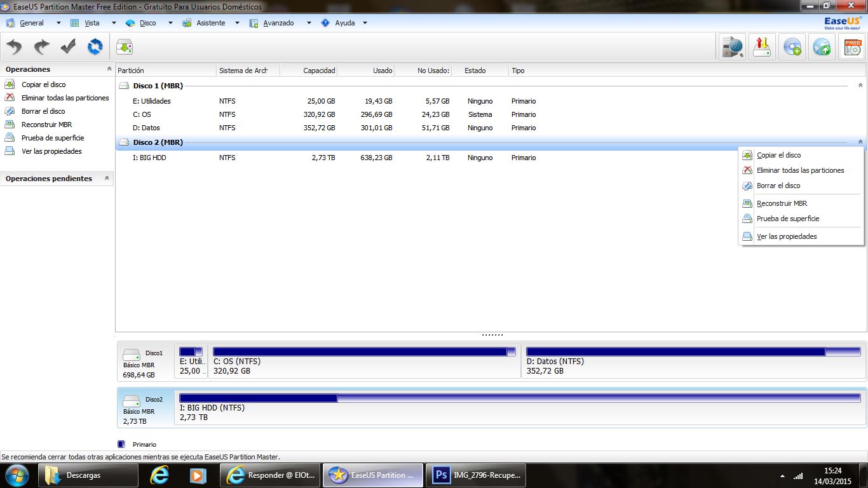
Task: Click the drive icon with green down arrow
Action: point(125,46)
